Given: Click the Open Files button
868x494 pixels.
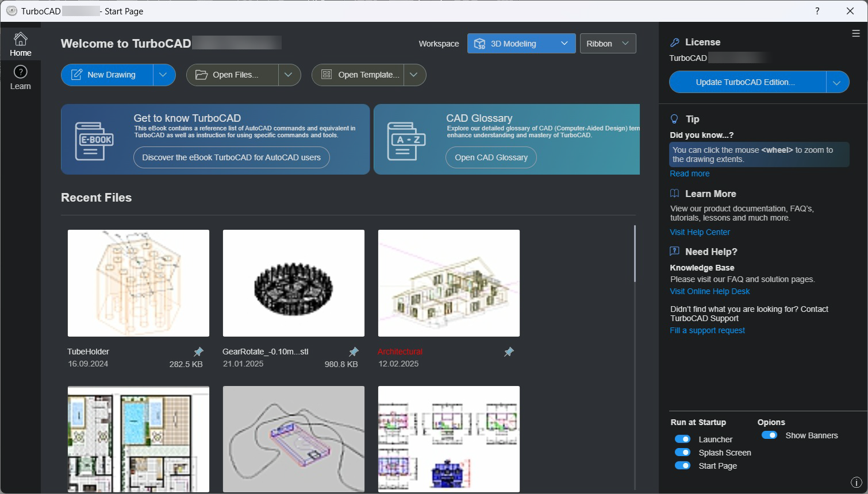Looking at the screenshot, I should [233, 75].
